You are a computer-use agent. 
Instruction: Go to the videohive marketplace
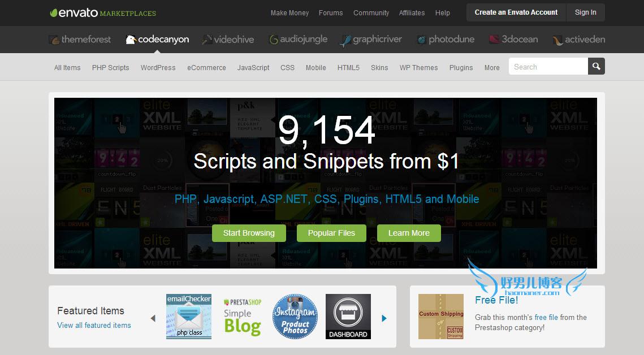click(x=228, y=40)
